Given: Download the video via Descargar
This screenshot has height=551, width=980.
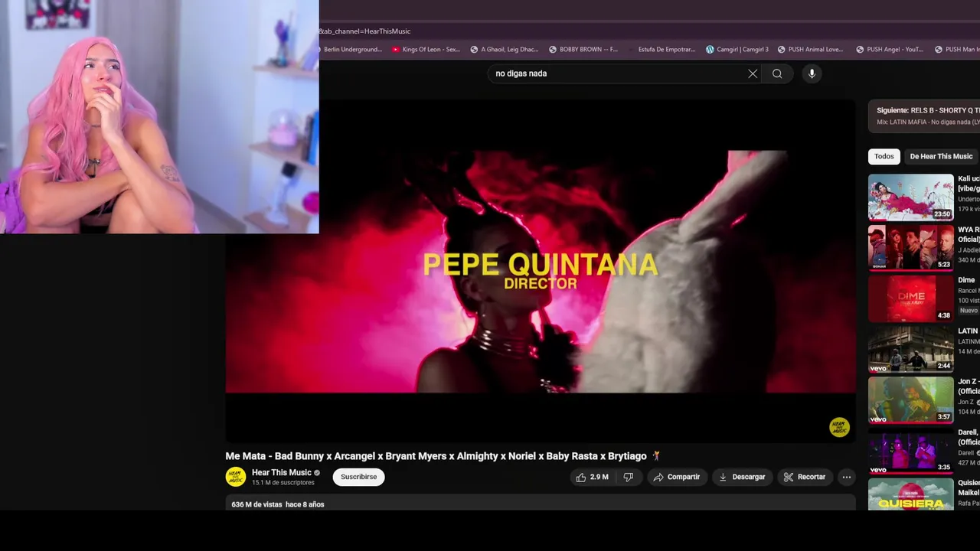Looking at the screenshot, I should (742, 477).
